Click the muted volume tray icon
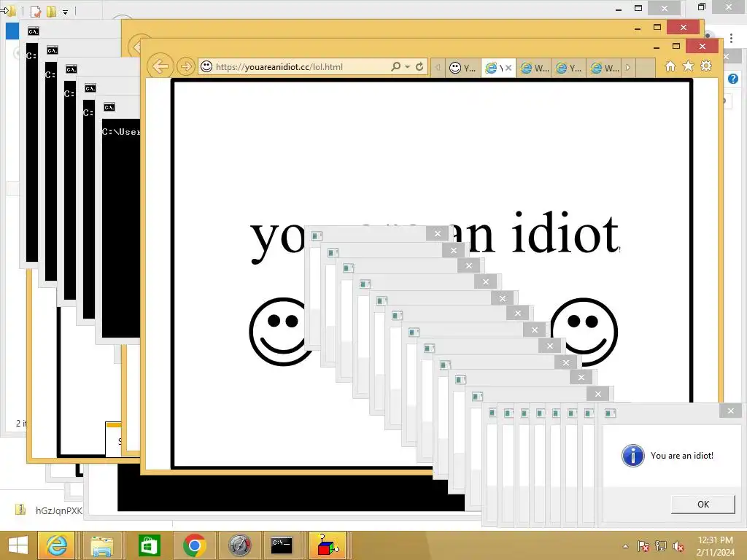 [x=678, y=546]
